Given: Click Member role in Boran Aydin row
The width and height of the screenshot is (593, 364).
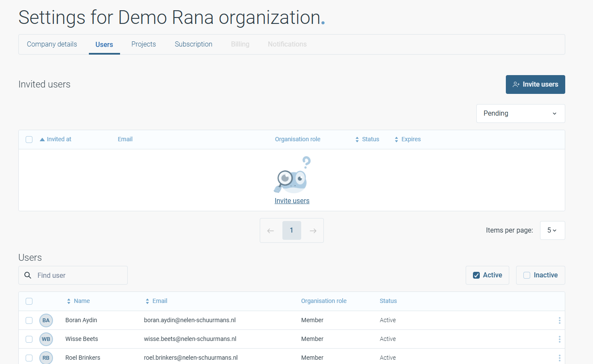Looking at the screenshot, I should tap(312, 320).
